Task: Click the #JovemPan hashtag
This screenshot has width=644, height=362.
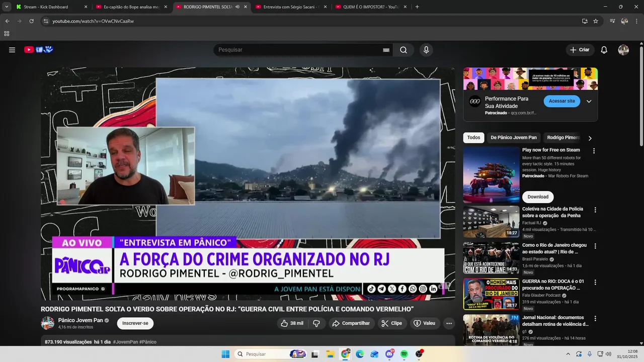Action: [x=125, y=342]
